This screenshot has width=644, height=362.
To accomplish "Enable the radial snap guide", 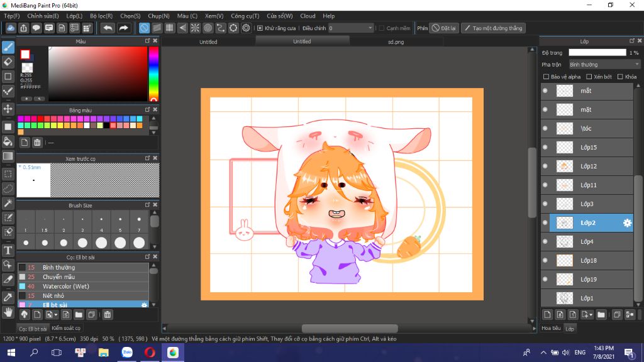I will 195,28.
